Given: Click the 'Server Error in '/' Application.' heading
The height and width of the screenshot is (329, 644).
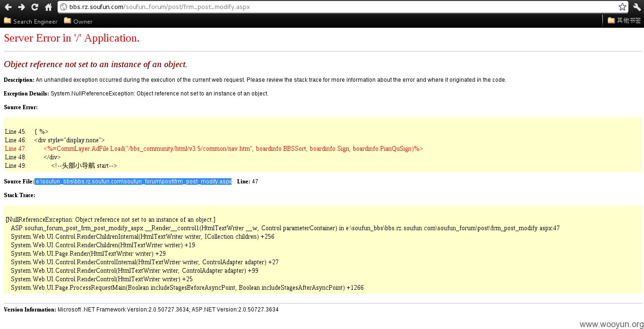Looking at the screenshot, I should tap(72, 38).
